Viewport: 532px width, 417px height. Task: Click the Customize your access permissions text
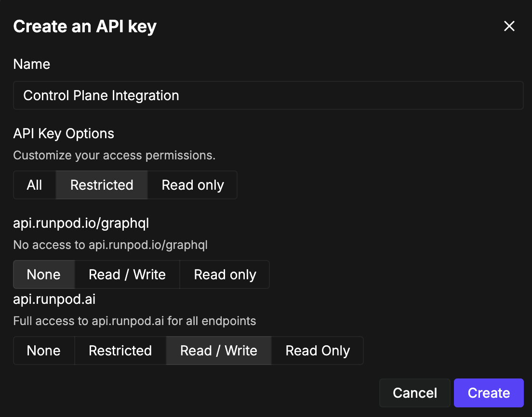point(114,156)
